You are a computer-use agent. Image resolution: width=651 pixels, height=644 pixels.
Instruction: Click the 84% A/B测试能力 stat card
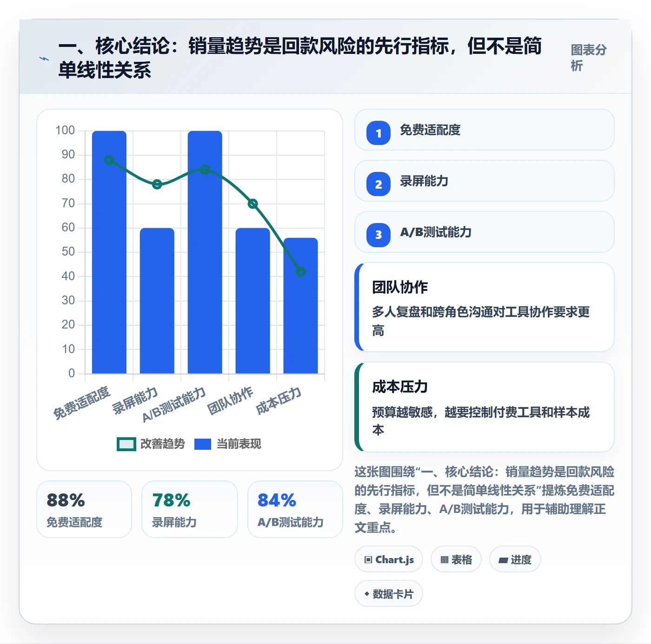tap(295, 509)
